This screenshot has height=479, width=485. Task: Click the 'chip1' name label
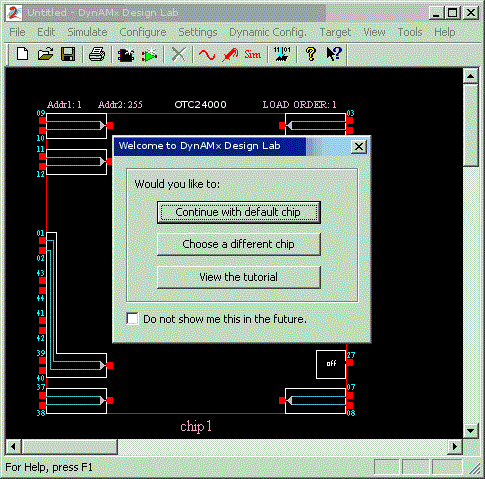pyautogui.click(x=196, y=426)
